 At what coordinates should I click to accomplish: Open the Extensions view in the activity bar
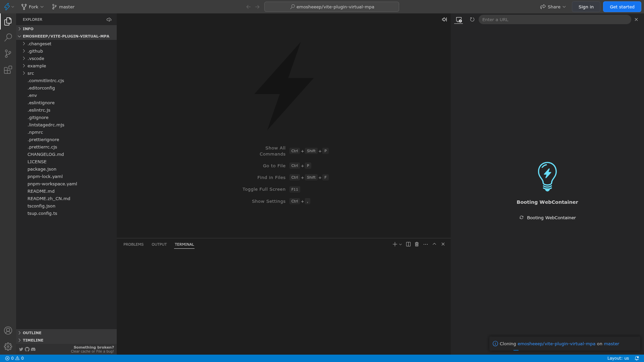(8, 70)
